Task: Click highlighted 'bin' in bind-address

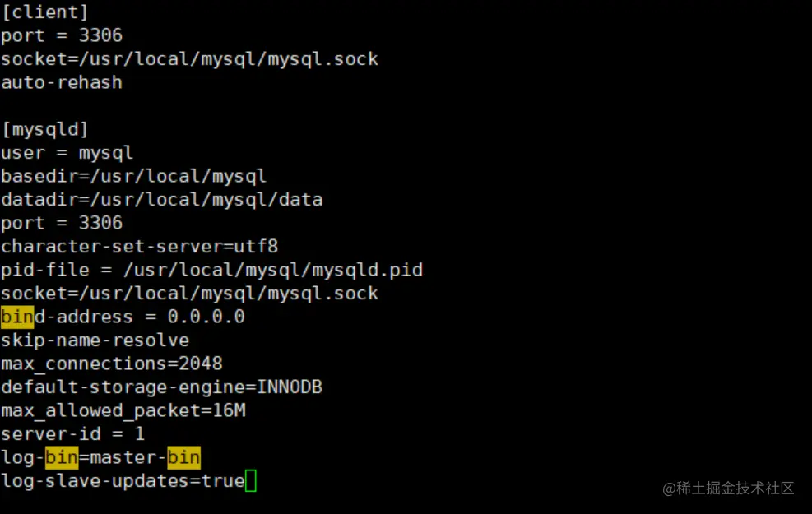Action: point(17,317)
